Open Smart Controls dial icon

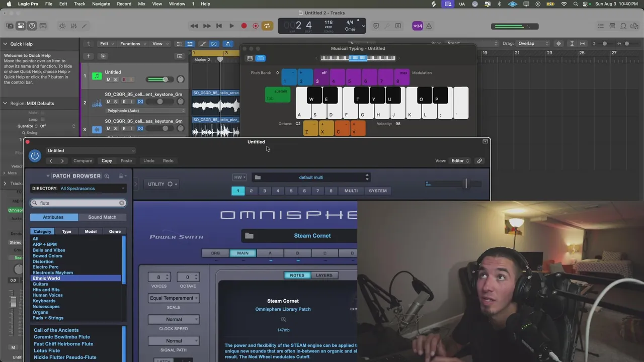tap(62, 26)
